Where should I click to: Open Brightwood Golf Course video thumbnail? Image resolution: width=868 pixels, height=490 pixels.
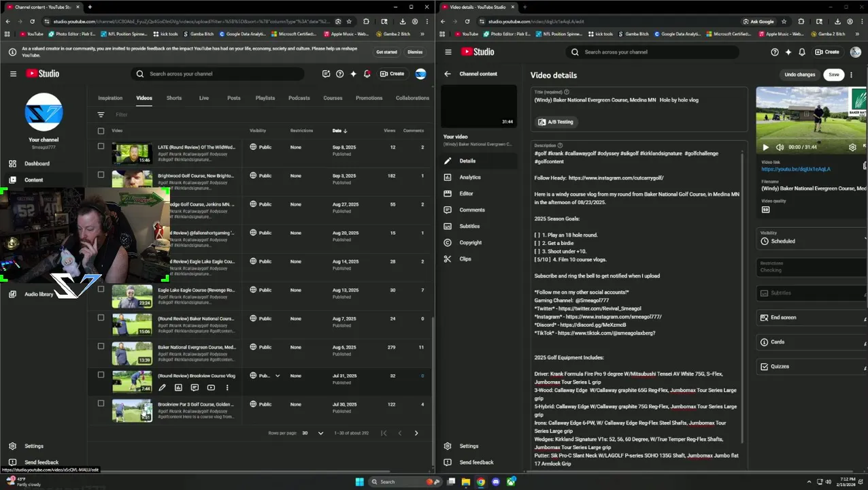(132, 180)
